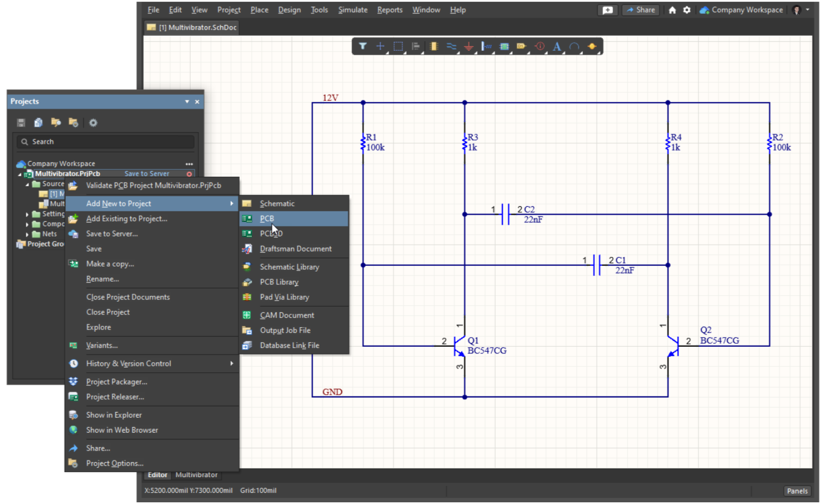Image resolution: width=827 pixels, height=504 pixels.
Task: Click the Place Arc drawing tool
Action: point(574,46)
